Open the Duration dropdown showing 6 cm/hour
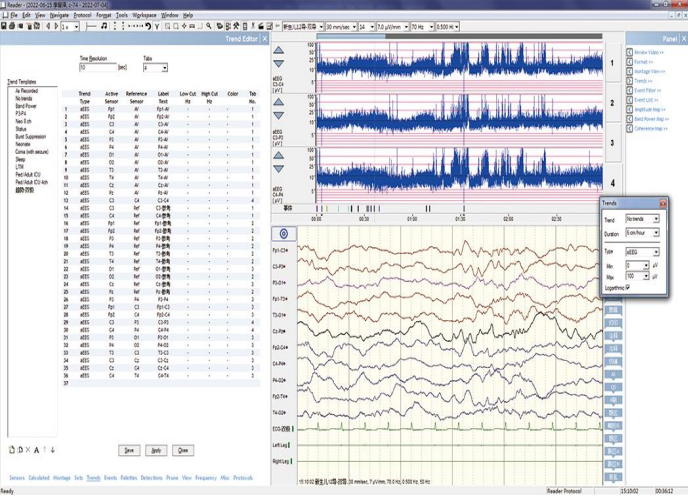Image resolution: width=688 pixels, height=497 pixels. click(655, 232)
